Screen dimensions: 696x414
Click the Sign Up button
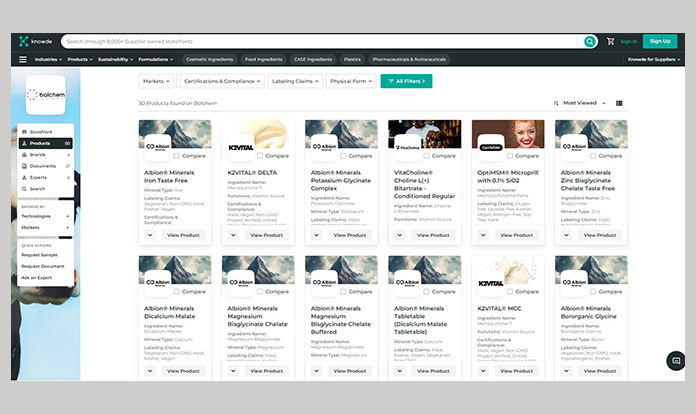[x=659, y=41]
